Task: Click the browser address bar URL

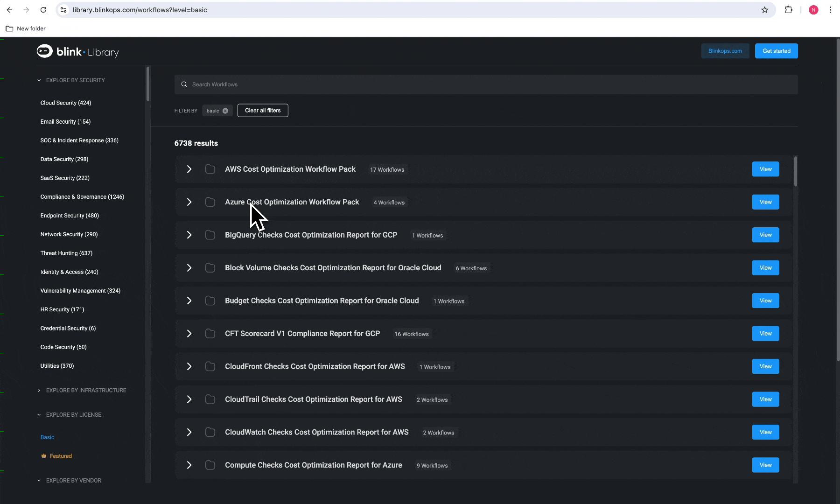Action: (140, 10)
